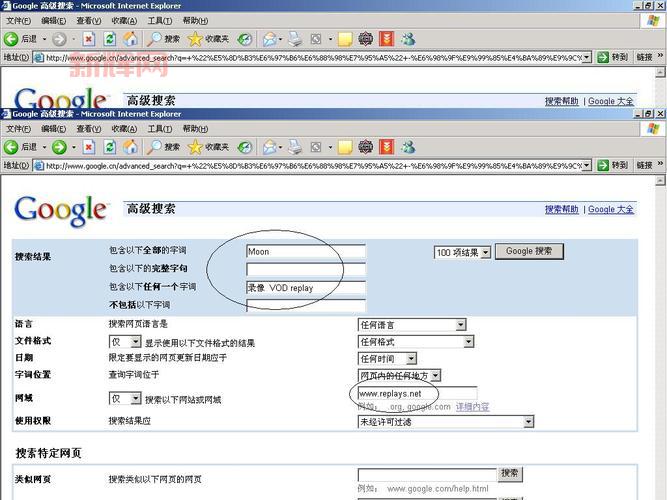Open the usage rights dropdown showing 未经许可过滤
The height and width of the screenshot is (500, 667).
pyautogui.click(x=528, y=422)
